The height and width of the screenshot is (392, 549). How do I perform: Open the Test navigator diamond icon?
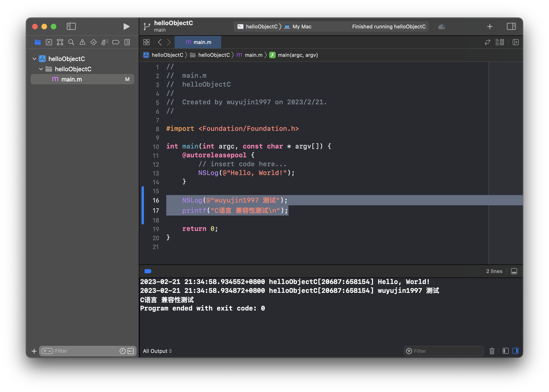[x=93, y=42]
